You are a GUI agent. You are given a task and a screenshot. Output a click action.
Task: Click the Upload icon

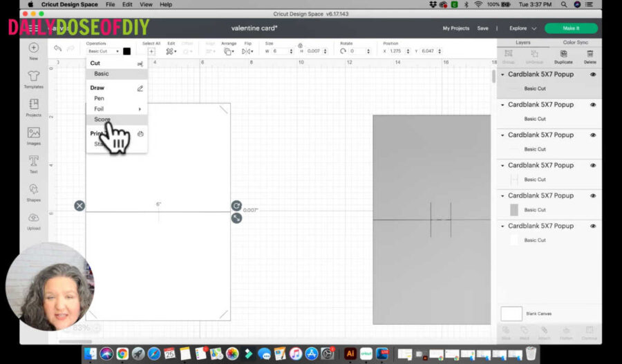(x=34, y=218)
